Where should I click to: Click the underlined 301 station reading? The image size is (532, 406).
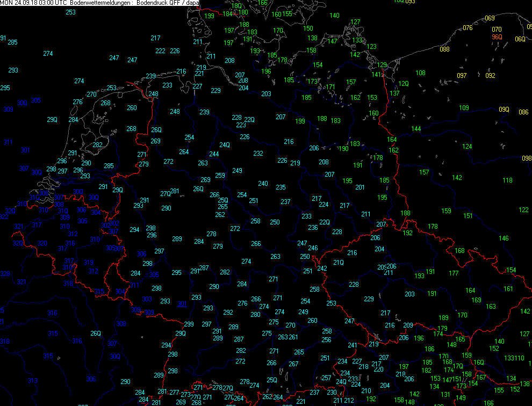pyautogui.click(x=182, y=305)
